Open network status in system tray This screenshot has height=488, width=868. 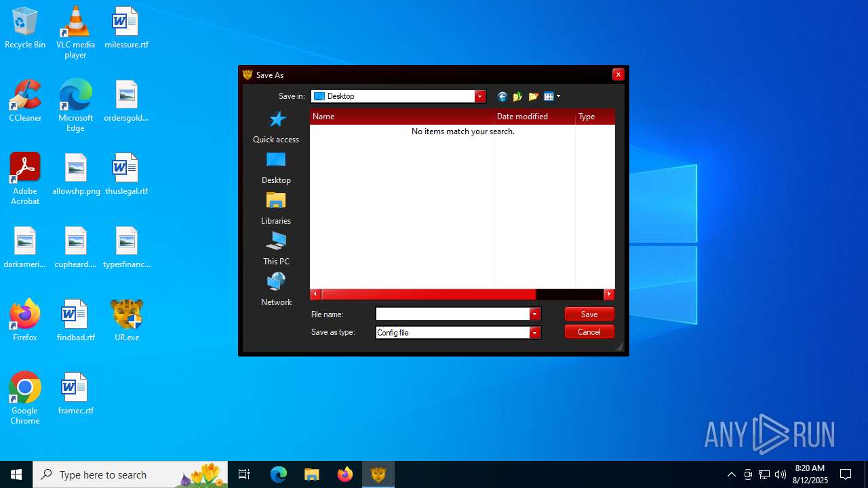coord(764,474)
